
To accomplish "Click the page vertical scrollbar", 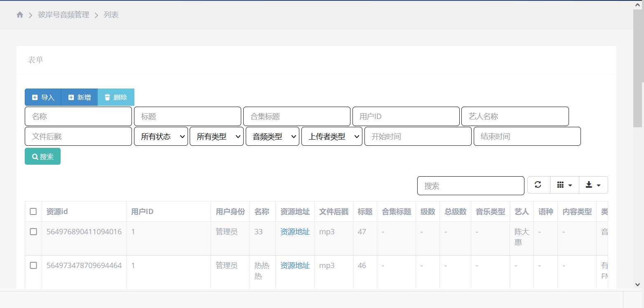I will tap(637, 68).
